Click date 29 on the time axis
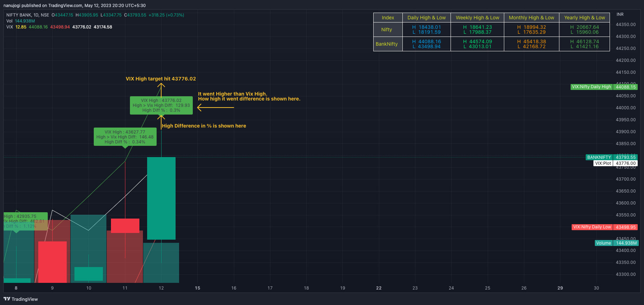Image resolution: width=644 pixels, height=305 pixels. tap(560, 288)
